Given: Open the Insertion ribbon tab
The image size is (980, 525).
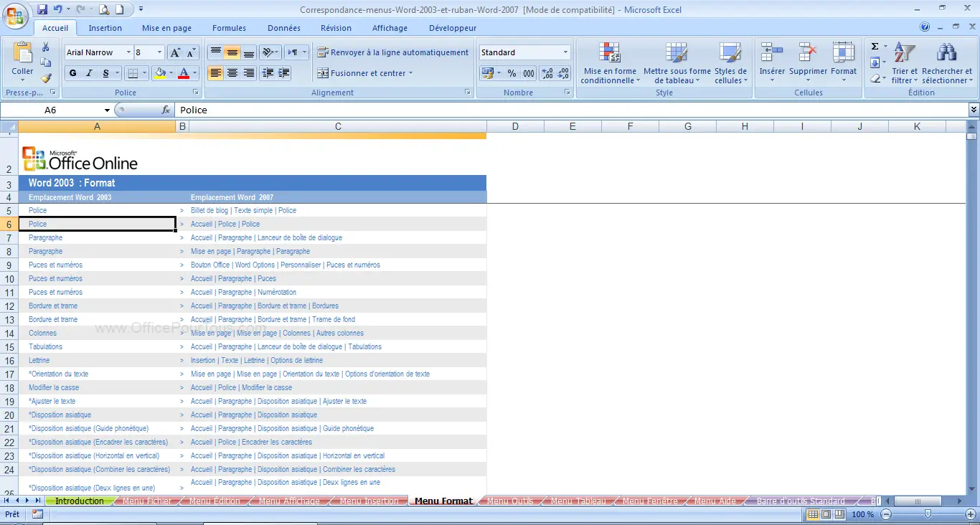Looking at the screenshot, I should point(105,28).
